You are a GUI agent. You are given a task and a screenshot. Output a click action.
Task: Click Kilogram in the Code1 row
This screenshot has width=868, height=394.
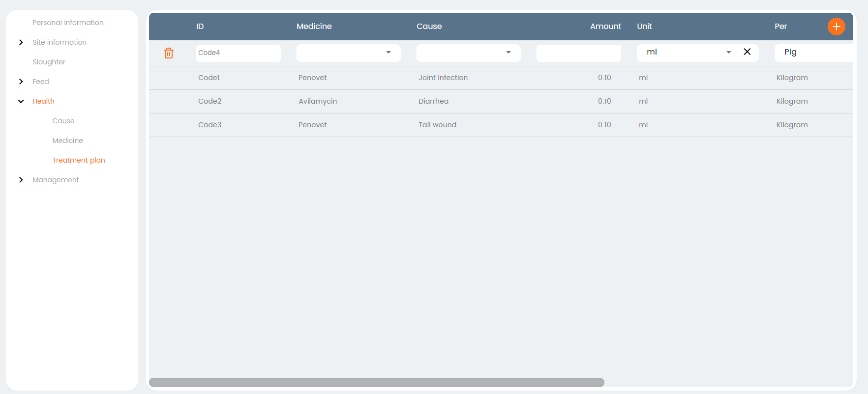(x=792, y=78)
